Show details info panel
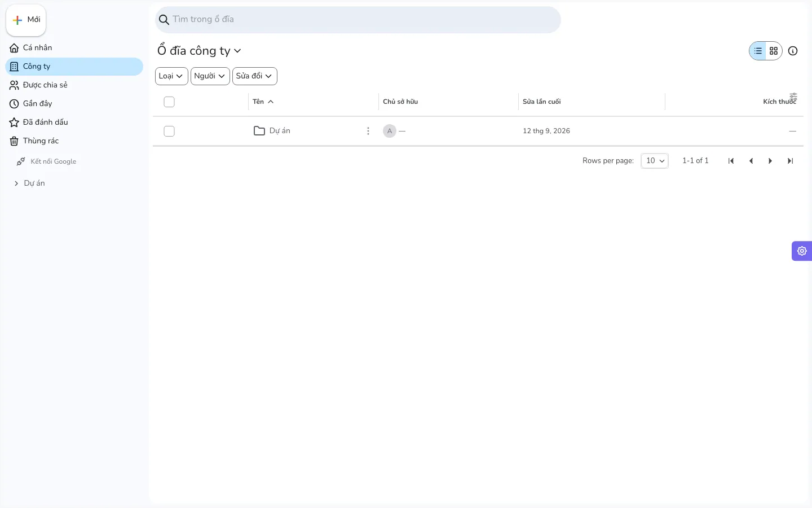Screen dimensions: 812x508 click(793, 51)
